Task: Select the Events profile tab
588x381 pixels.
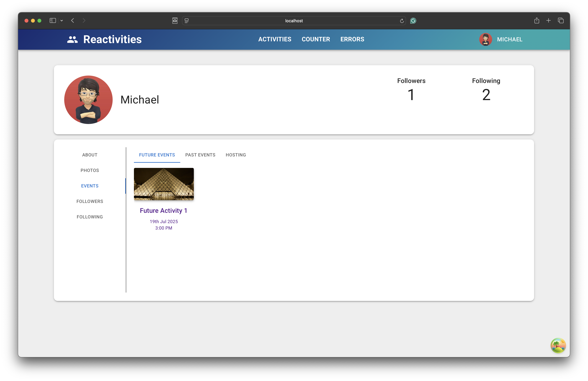Action: click(x=90, y=186)
